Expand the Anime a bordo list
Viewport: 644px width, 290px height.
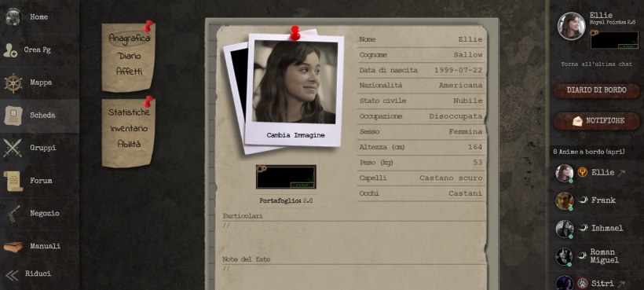tap(589, 152)
